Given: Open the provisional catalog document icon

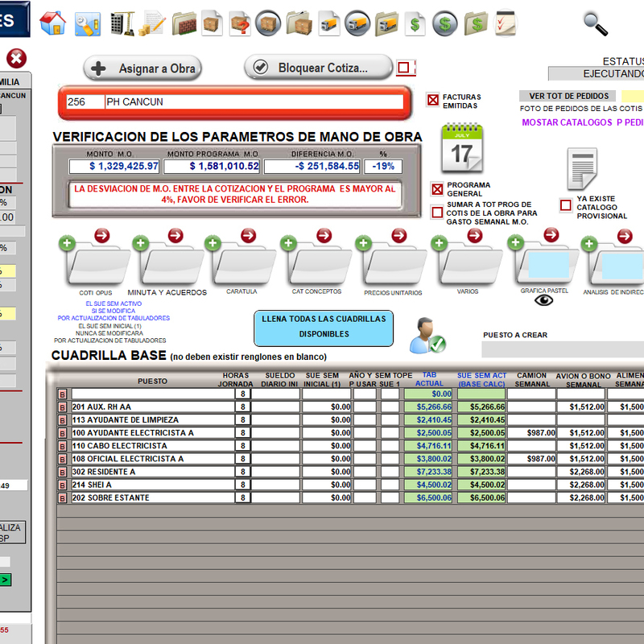Looking at the screenshot, I should (x=582, y=169).
